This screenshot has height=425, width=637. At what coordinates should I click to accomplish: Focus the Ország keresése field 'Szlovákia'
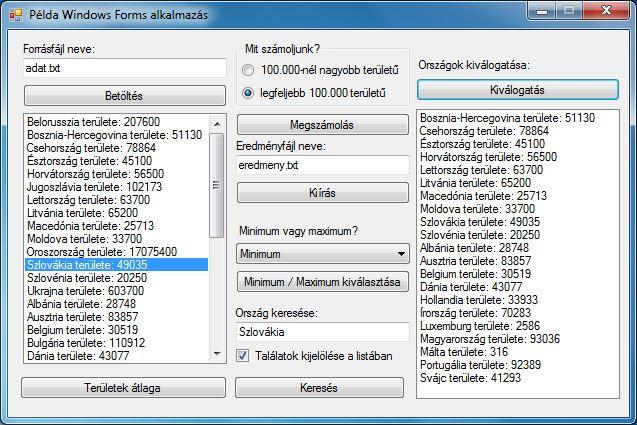[x=323, y=332]
